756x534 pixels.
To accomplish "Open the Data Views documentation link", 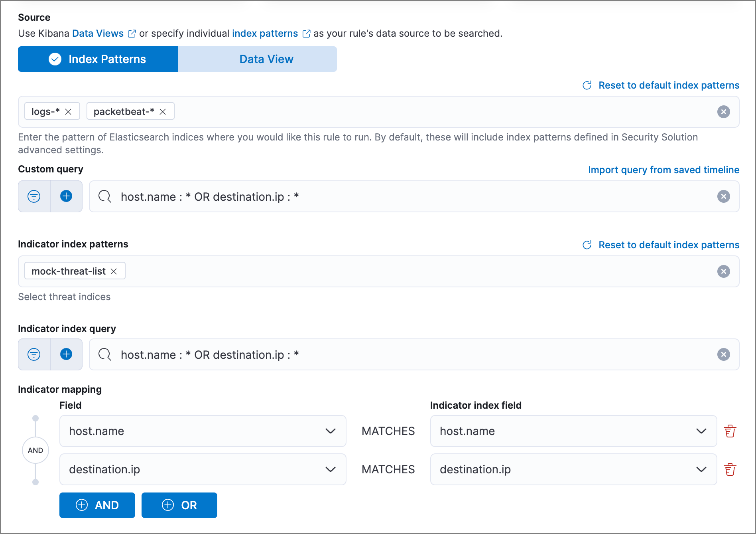I will [98, 34].
